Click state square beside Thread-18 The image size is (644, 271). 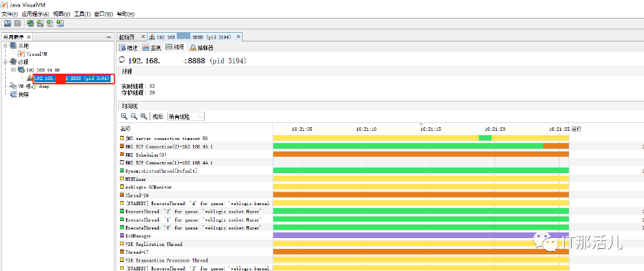[122, 195]
